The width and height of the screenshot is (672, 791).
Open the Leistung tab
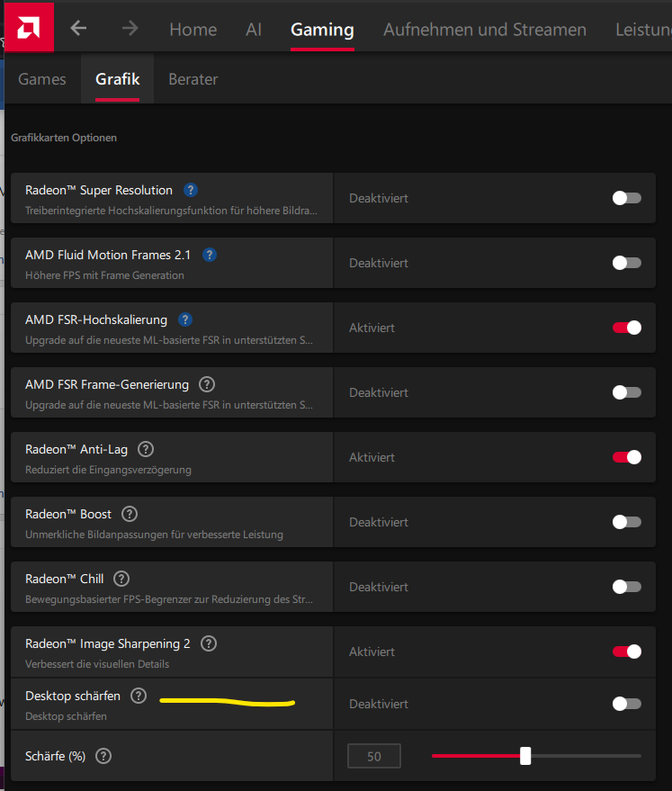643,30
